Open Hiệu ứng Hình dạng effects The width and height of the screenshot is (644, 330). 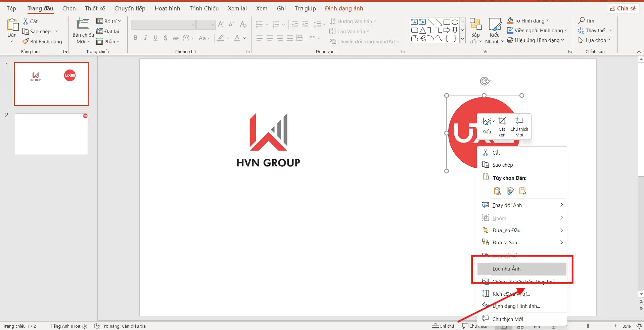[x=535, y=40]
